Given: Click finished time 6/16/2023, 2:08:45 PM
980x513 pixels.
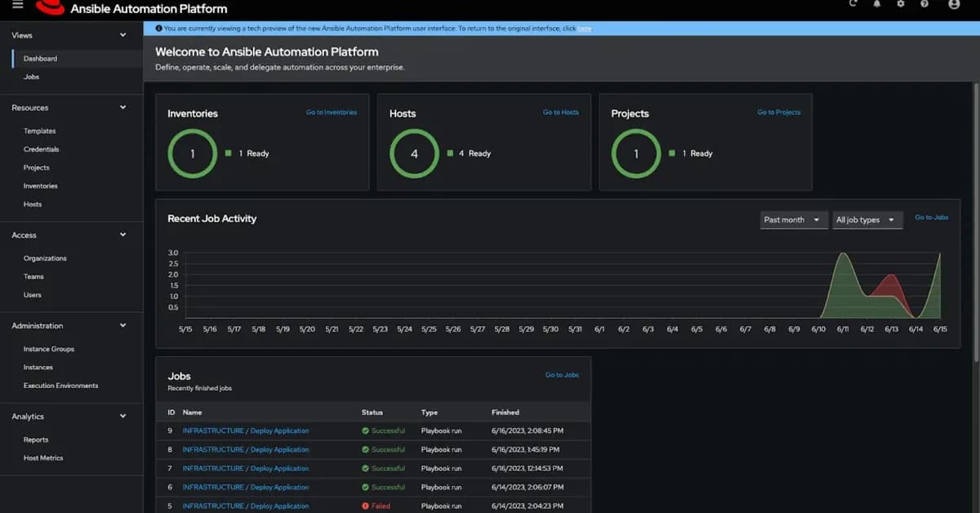Looking at the screenshot, I should point(528,430).
